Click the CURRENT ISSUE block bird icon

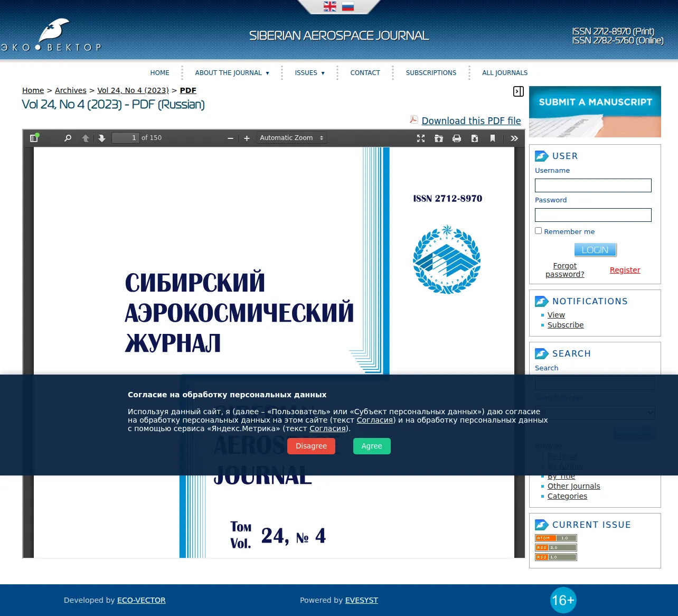click(542, 525)
